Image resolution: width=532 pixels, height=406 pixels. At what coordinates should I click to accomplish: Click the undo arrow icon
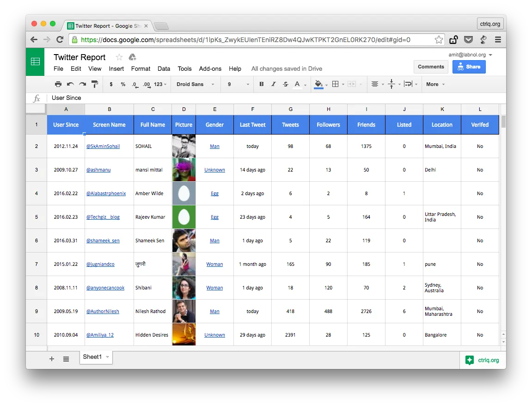pos(70,84)
